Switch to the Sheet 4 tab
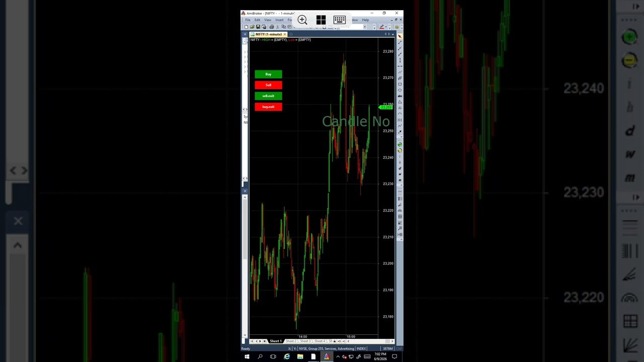The width and height of the screenshot is (644, 362). pos(320,341)
